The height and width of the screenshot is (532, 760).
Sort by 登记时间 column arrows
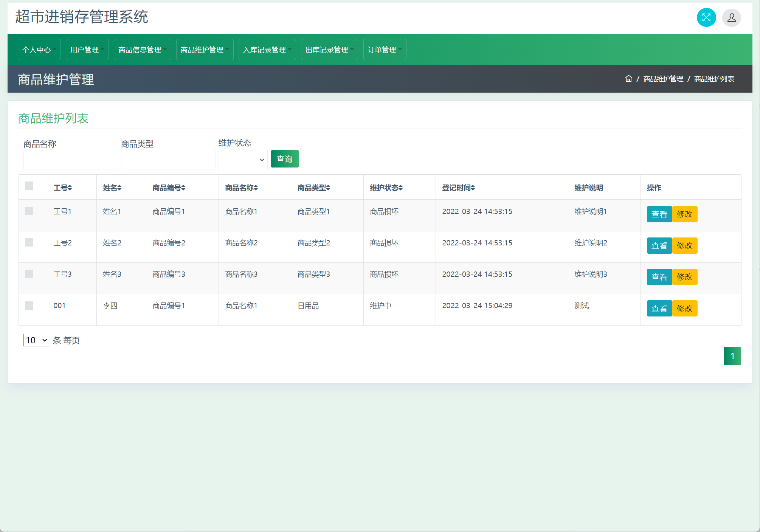[473, 188]
